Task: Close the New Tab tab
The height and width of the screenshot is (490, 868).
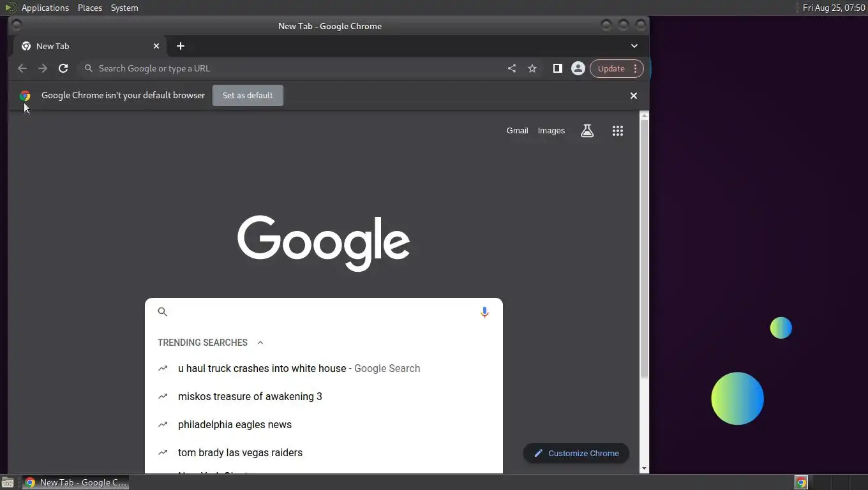Action: tap(156, 46)
